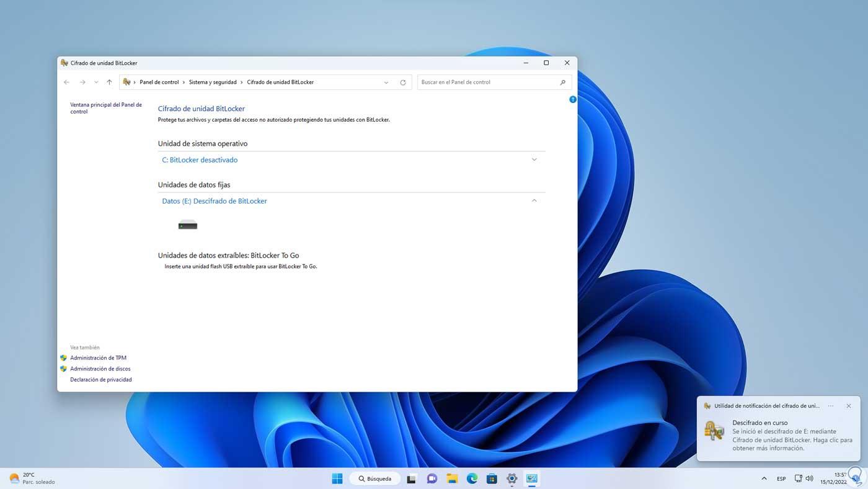Expand the C: BitLocker desactivado section
Image resolution: width=868 pixels, height=489 pixels.
pyautogui.click(x=534, y=159)
